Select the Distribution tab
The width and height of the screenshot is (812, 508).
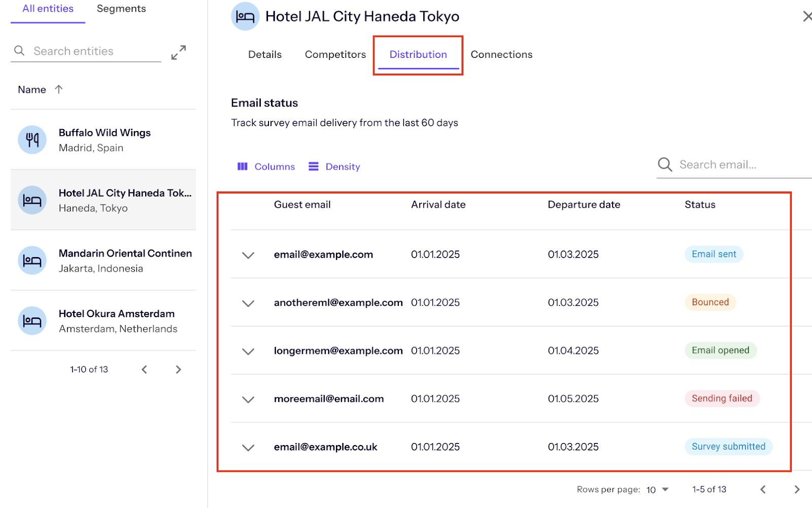tap(418, 54)
